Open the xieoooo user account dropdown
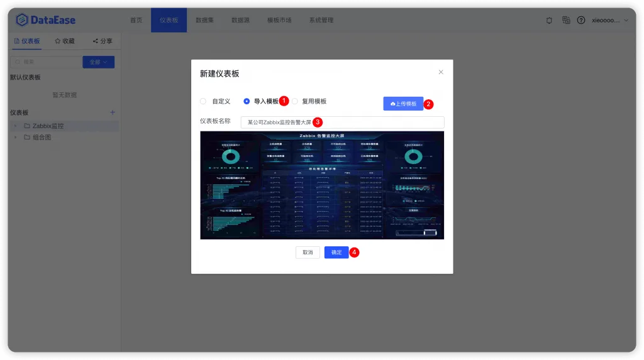The image size is (644, 360). tap(609, 20)
